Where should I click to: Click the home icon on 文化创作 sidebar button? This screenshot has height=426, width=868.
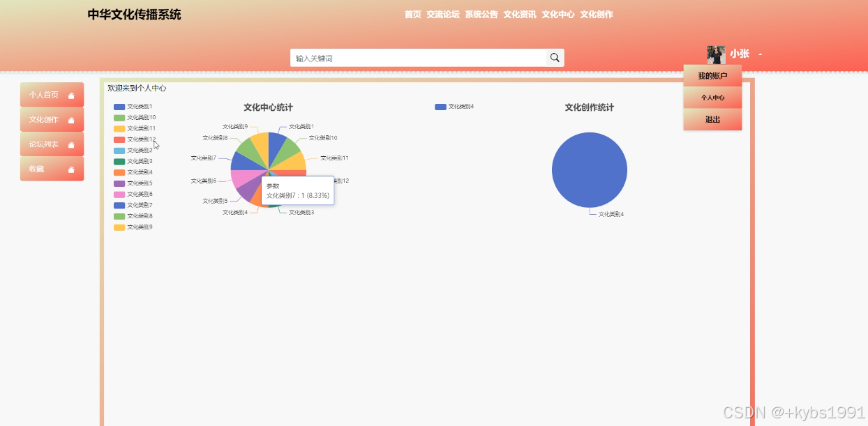point(71,119)
